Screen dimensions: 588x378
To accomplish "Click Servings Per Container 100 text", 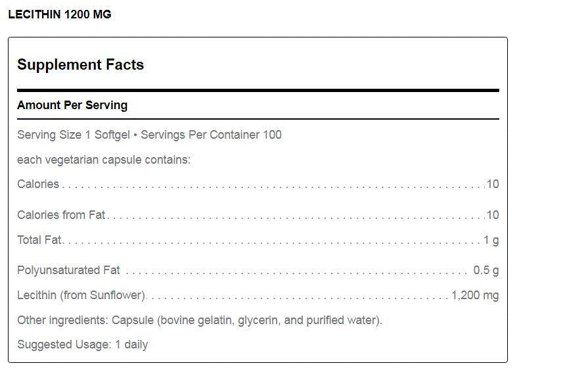I will point(211,134).
